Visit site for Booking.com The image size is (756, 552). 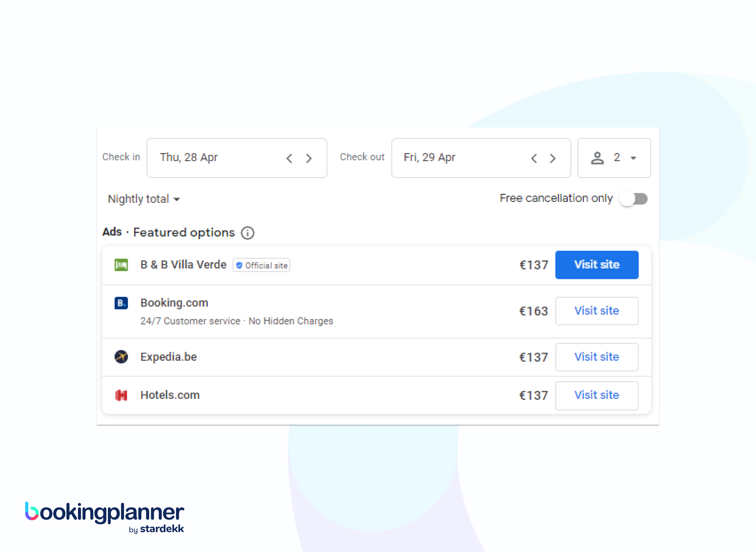(597, 311)
